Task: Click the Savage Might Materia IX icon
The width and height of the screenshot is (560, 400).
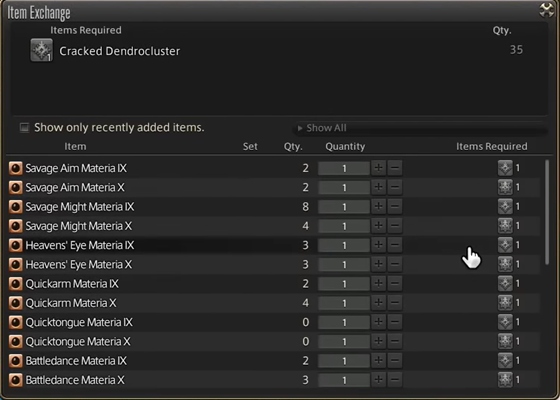Action: coord(15,206)
